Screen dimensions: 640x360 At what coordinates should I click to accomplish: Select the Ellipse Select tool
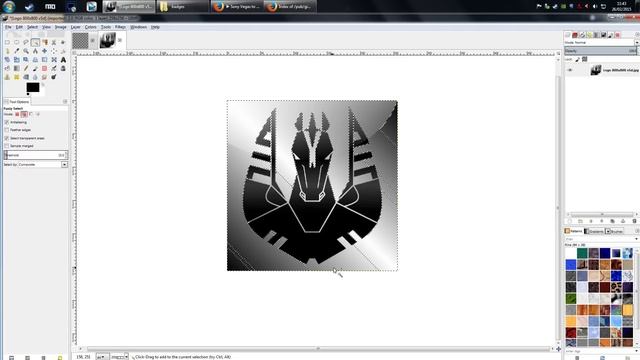click(17, 42)
